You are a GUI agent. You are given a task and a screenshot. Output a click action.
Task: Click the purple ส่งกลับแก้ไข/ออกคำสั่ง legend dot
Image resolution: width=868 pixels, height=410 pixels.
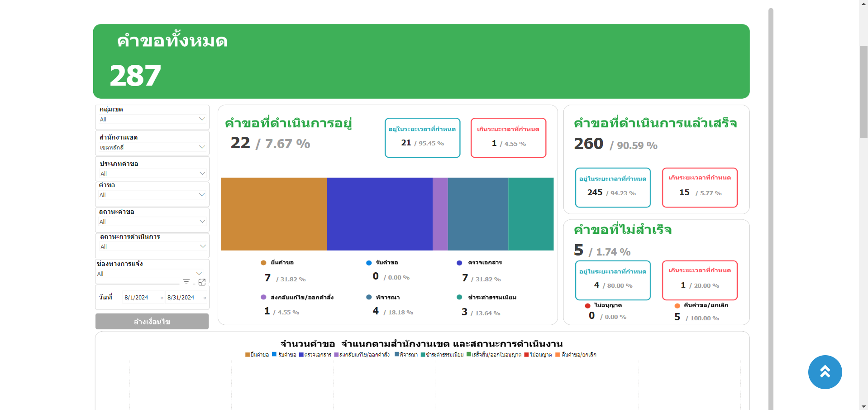point(263,297)
